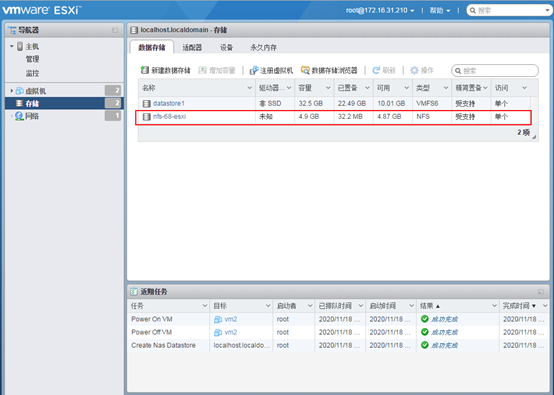This screenshot has width=554, height=395.
Task: Click localhost.localdo... target cell in tasks
Action: click(x=241, y=346)
